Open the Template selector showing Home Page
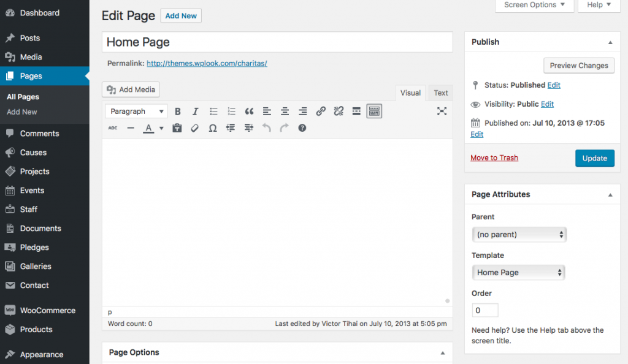The image size is (628, 364). 518,272
